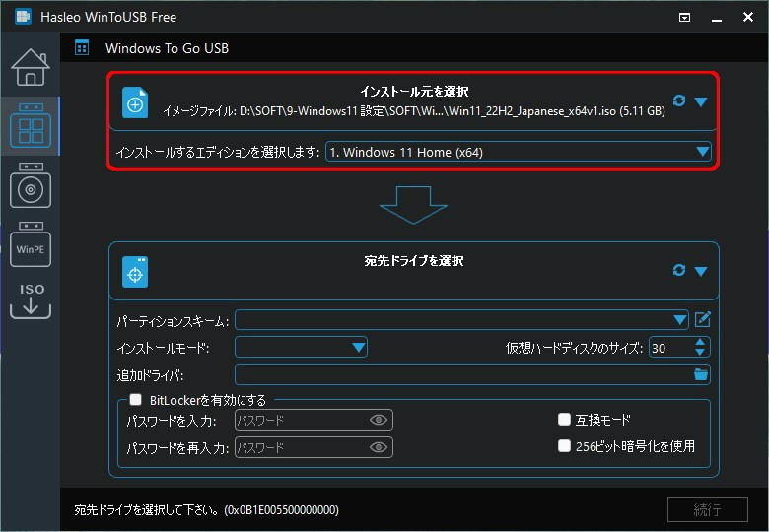Show password in the enter password field
The height and width of the screenshot is (532, 769).
pos(379,420)
